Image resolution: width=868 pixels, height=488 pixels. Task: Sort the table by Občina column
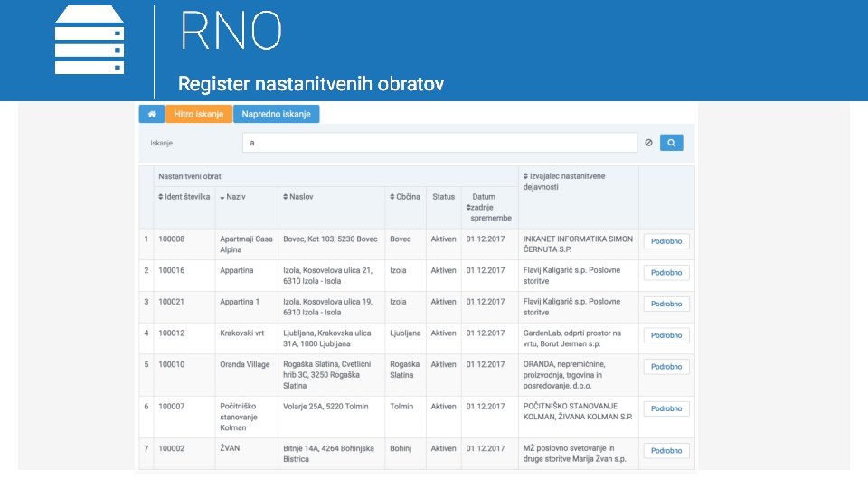[405, 197]
